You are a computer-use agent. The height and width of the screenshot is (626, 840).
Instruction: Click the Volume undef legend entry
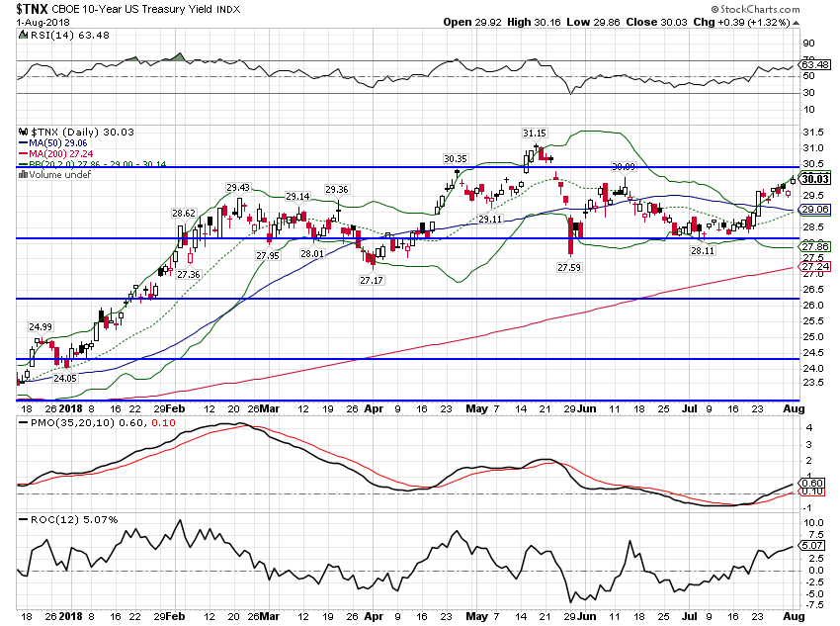click(x=60, y=175)
